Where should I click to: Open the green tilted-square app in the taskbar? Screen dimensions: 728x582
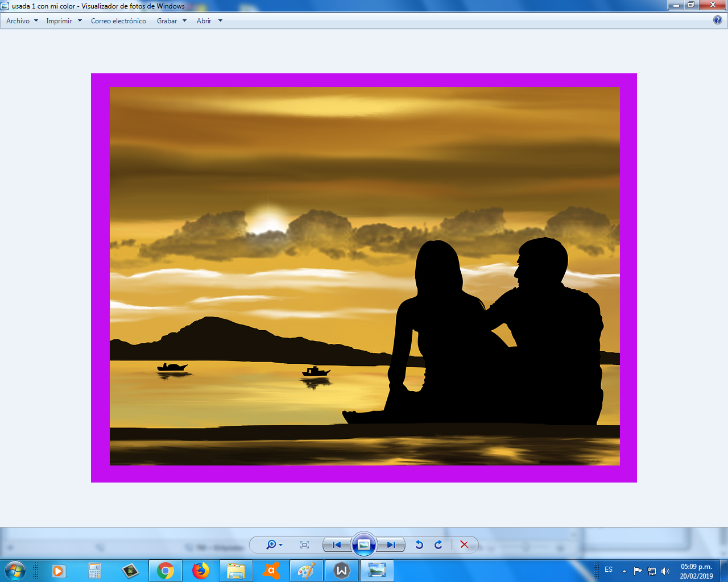[130, 571]
